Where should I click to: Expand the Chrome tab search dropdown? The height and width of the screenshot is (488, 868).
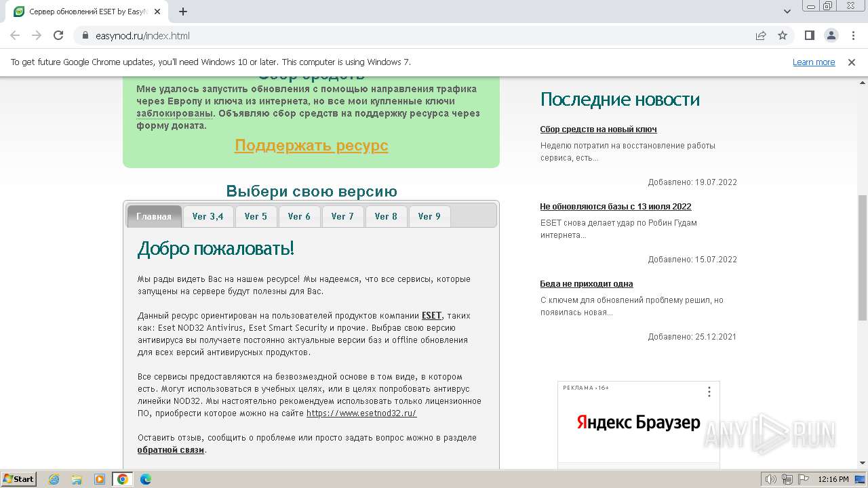point(787,12)
